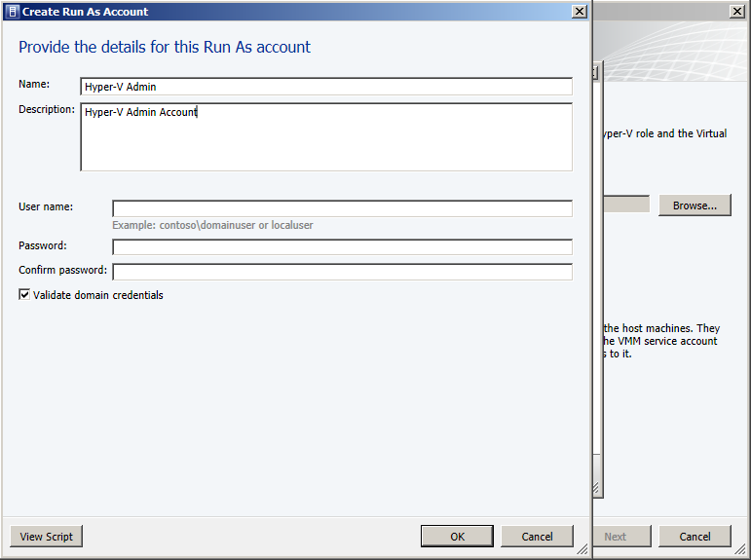Click the Provide the details heading text
This screenshot has width=751, height=560.
165,47
